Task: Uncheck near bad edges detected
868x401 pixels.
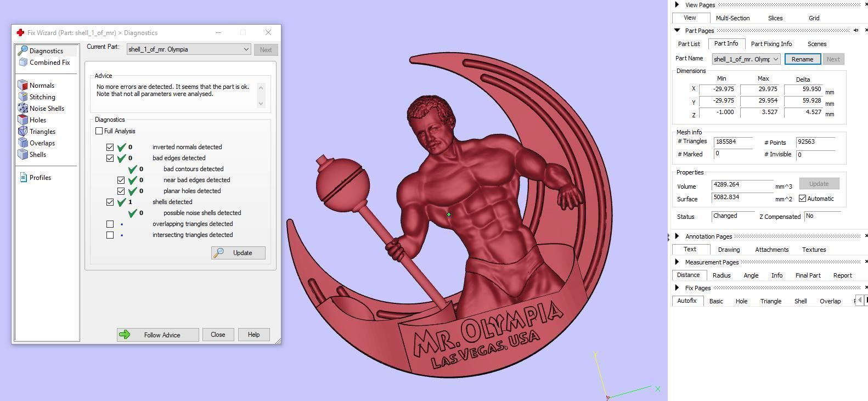Action: (121, 180)
